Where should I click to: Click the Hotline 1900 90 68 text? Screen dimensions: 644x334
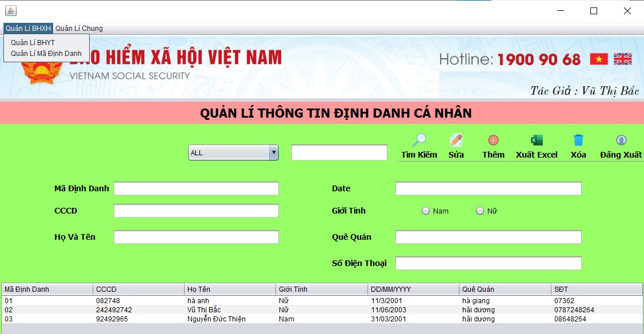(510, 59)
